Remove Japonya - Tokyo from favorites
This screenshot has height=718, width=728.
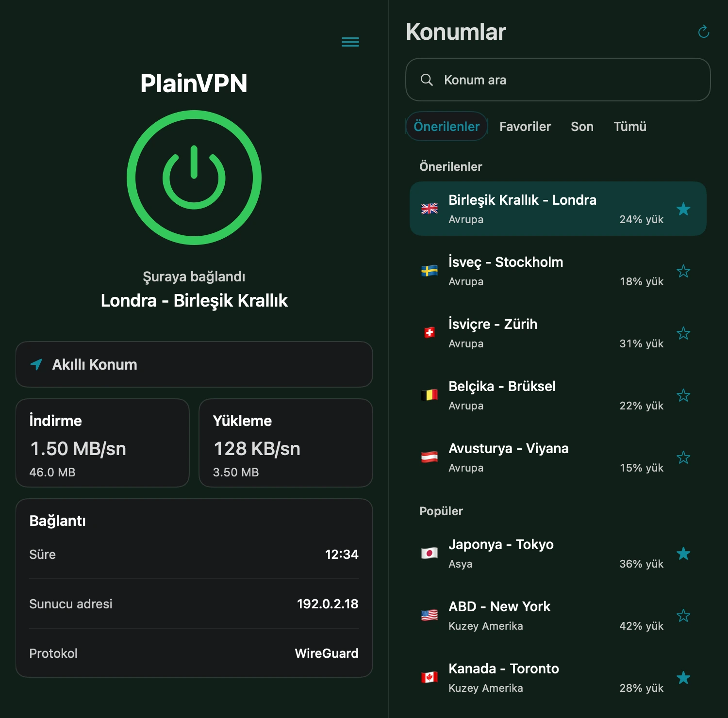pyautogui.click(x=683, y=553)
